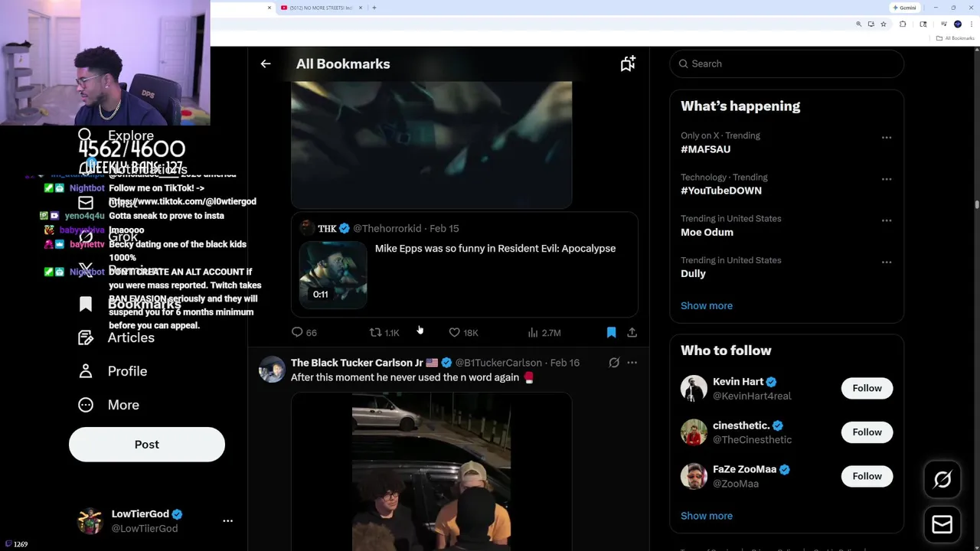
Task: Open The Black Tucker Carlson Jr avatar
Action: pyautogui.click(x=272, y=370)
